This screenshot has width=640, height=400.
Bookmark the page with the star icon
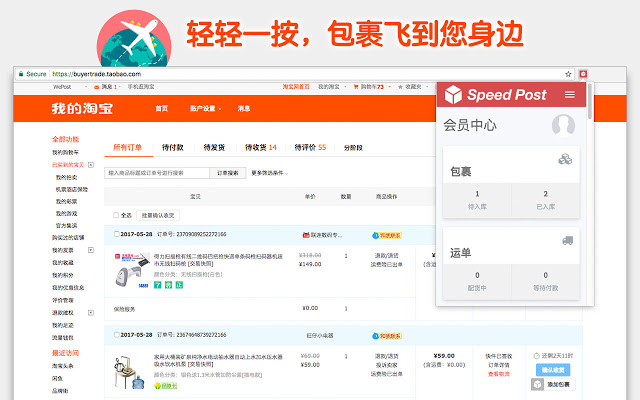click(568, 74)
